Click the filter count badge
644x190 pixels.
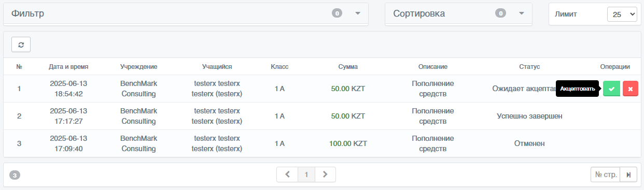point(337,13)
